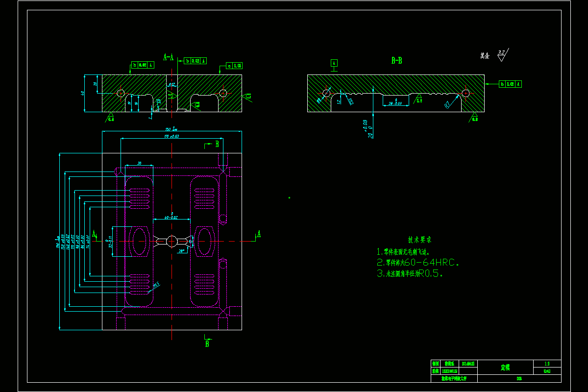Screen dimensions: 588x392
Task: Select the R7 radius dimension in B-B
Action: point(447,104)
